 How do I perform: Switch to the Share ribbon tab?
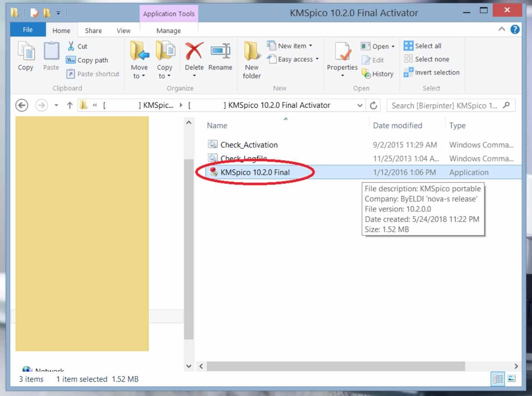[93, 30]
